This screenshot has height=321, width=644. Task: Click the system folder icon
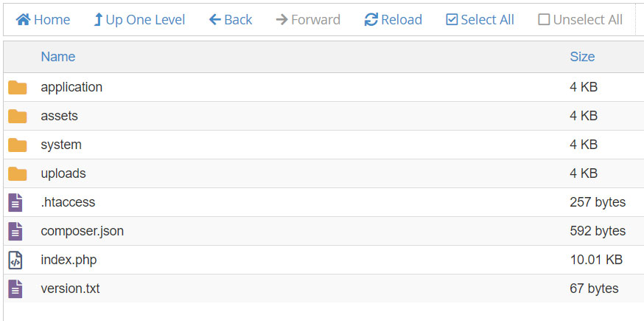(18, 145)
